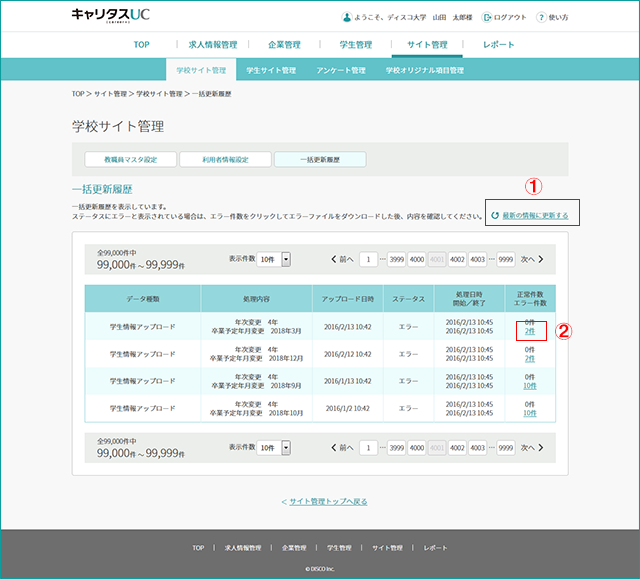The height and width of the screenshot is (579, 640).
Task: Go to page 4002 in bottom pagination
Action: point(457,448)
